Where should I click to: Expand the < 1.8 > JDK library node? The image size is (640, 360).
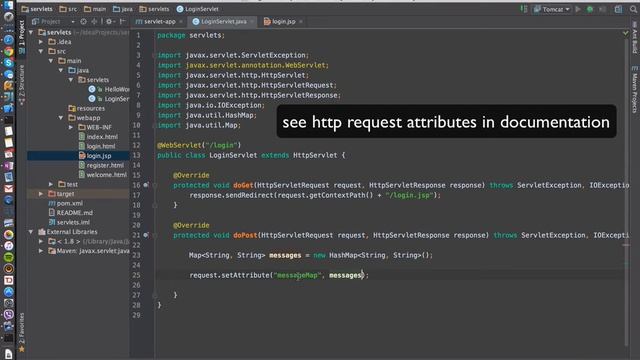[x=41, y=241]
